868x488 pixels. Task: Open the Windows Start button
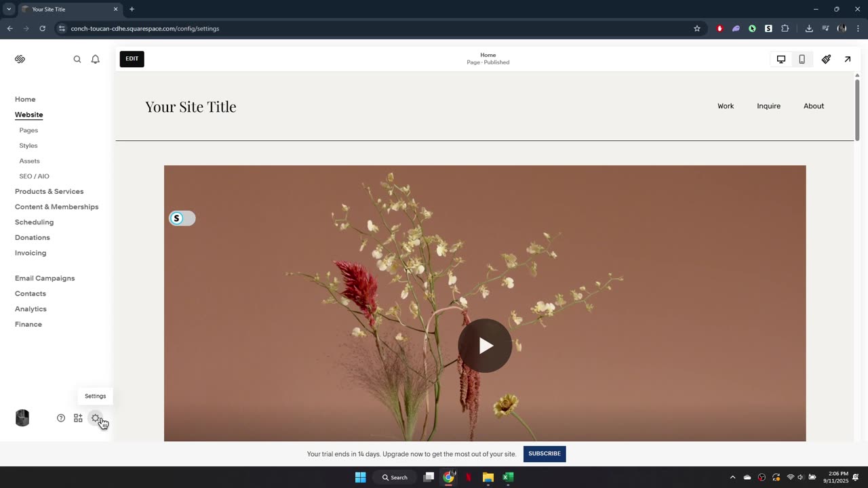tap(360, 477)
